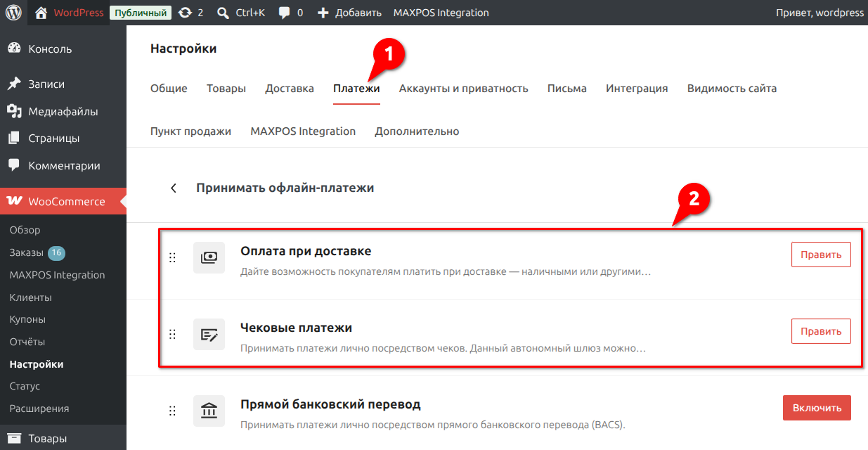Screen dimensions: 868x450
Task: Open the Расширения submenu item
Action: click(39, 409)
